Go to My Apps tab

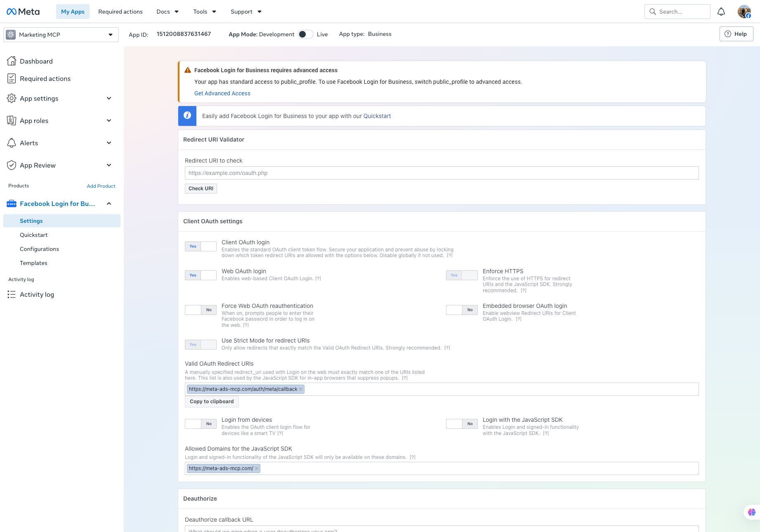point(73,12)
